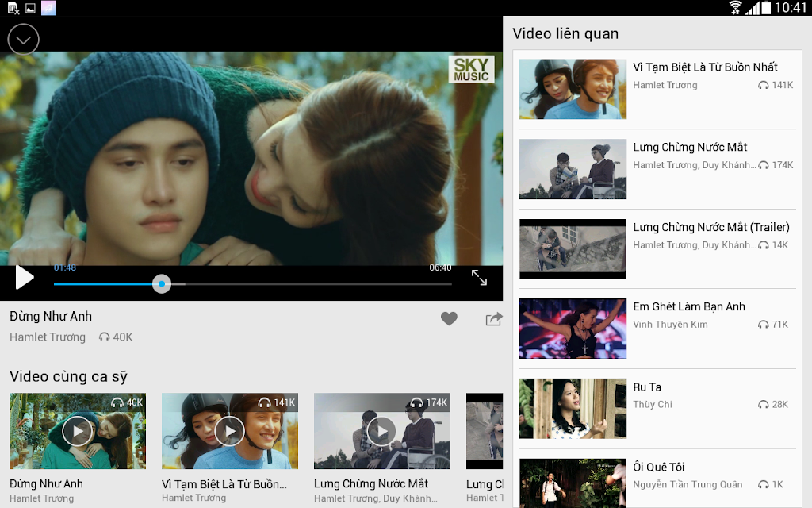The width and height of the screenshot is (812, 508).
Task: Open the image notification in status bar
Action: coord(31,8)
